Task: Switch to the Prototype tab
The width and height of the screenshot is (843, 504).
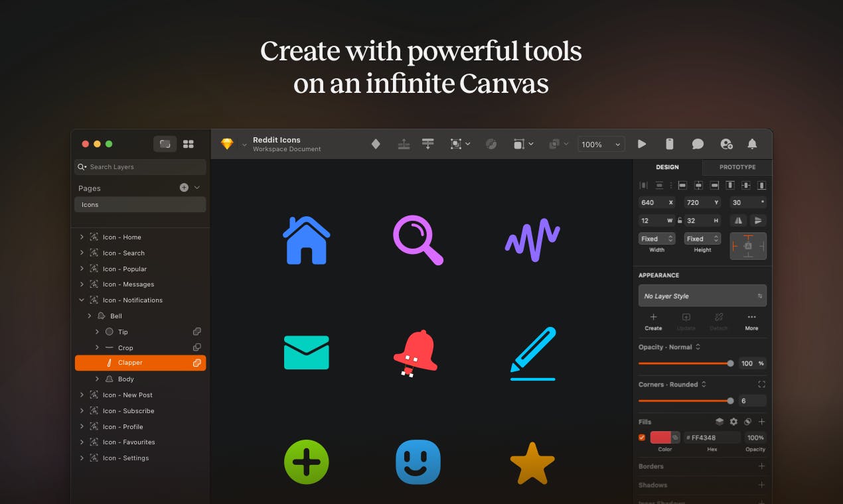Action: [x=737, y=167]
